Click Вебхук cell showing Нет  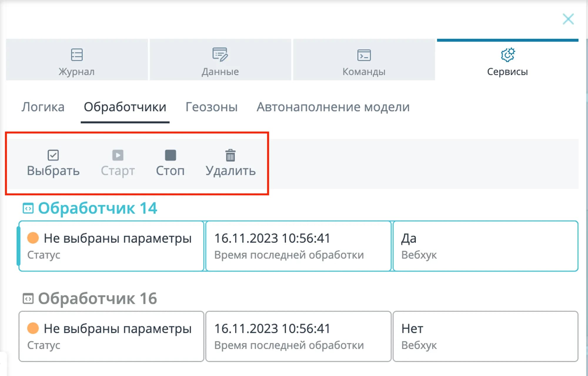point(485,336)
